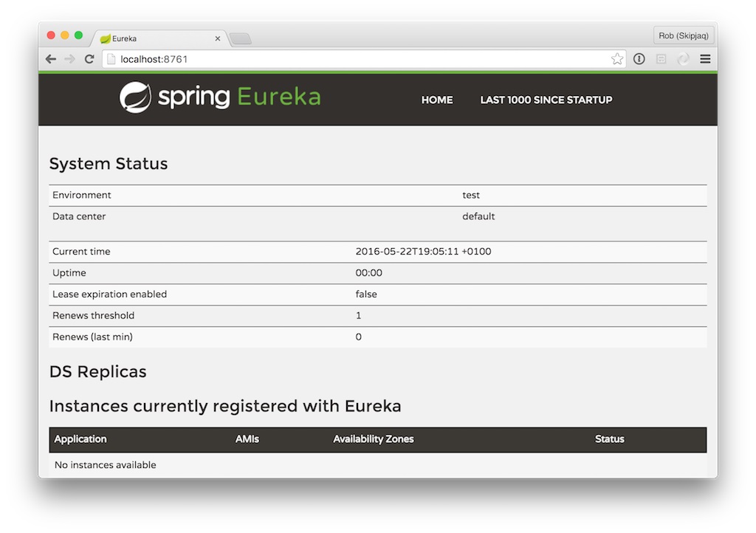The image size is (756, 533).
Task: Click the faded round extension icon
Action: [683, 59]
